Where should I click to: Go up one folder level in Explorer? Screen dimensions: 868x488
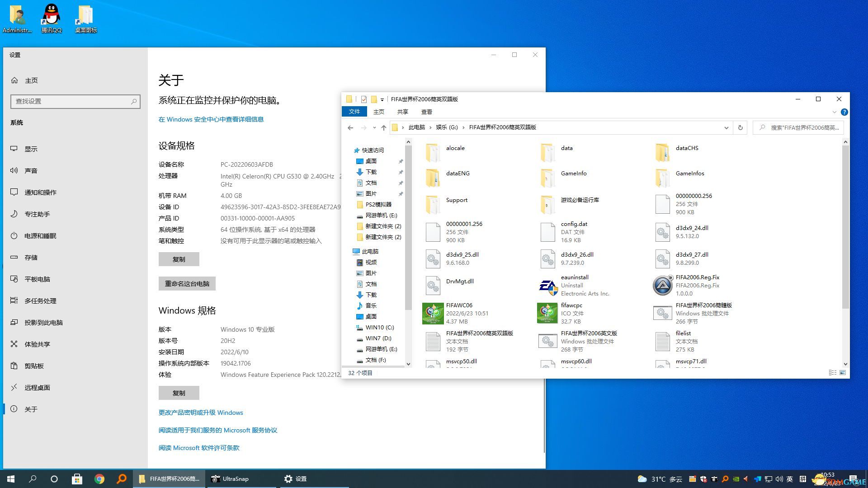coord(384,128)
